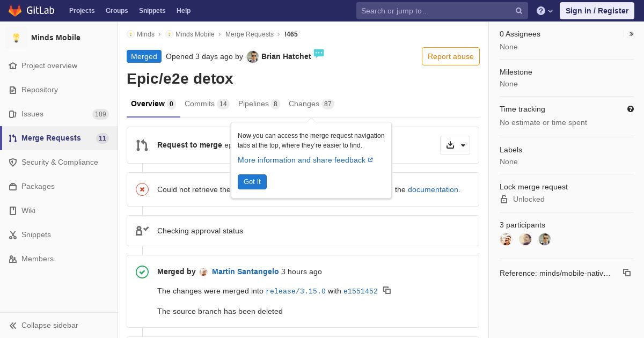The width and height of the screenshot is (644, 338).
Task: Open Help in top navigation
Action: 184,11
